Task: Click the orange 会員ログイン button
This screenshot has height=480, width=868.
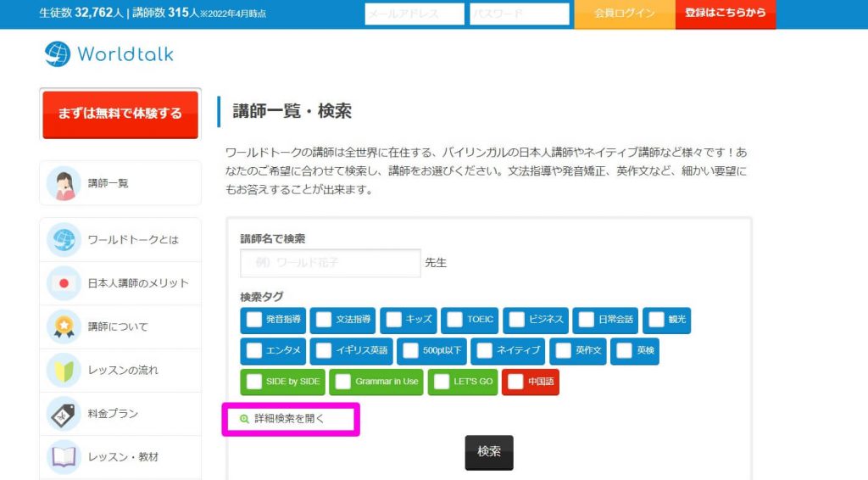Action: pos(625,14)
